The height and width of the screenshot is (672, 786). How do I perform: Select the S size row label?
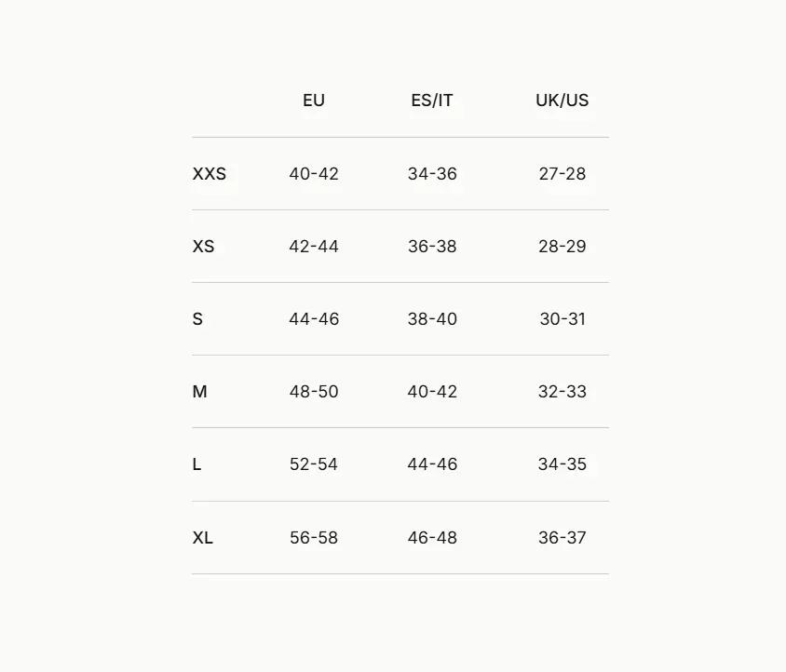(197, 318)
